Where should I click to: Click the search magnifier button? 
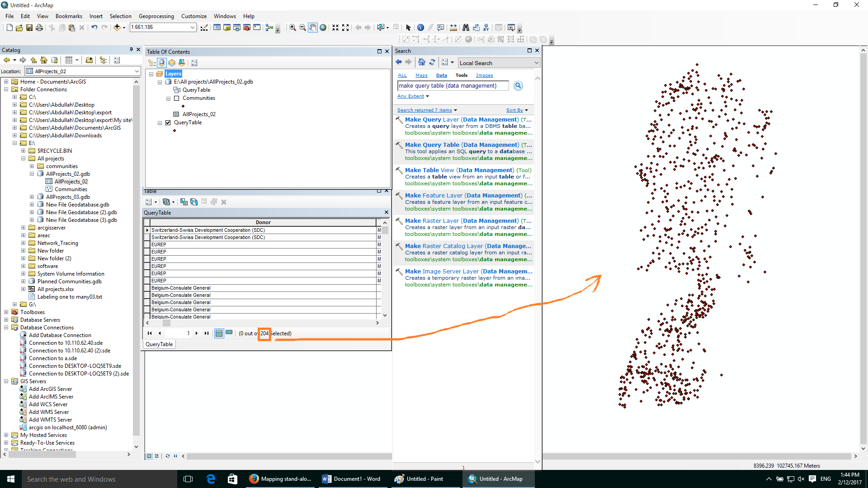[518, 86]
